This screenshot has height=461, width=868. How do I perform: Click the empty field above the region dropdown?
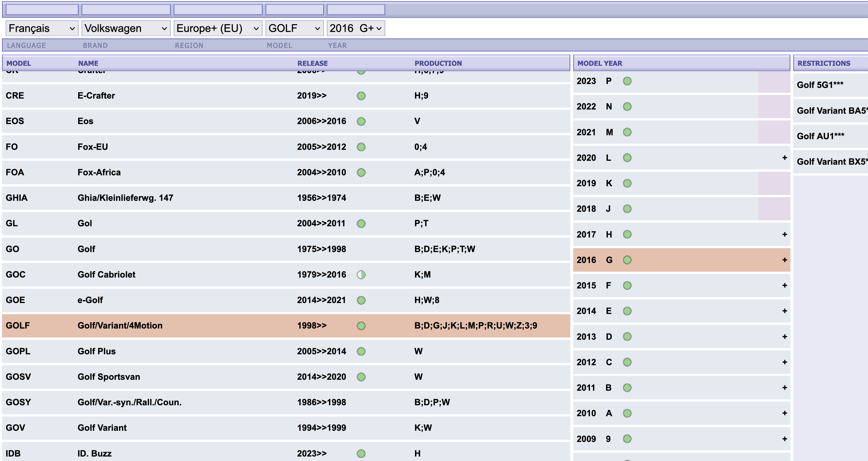pos(218,10)
